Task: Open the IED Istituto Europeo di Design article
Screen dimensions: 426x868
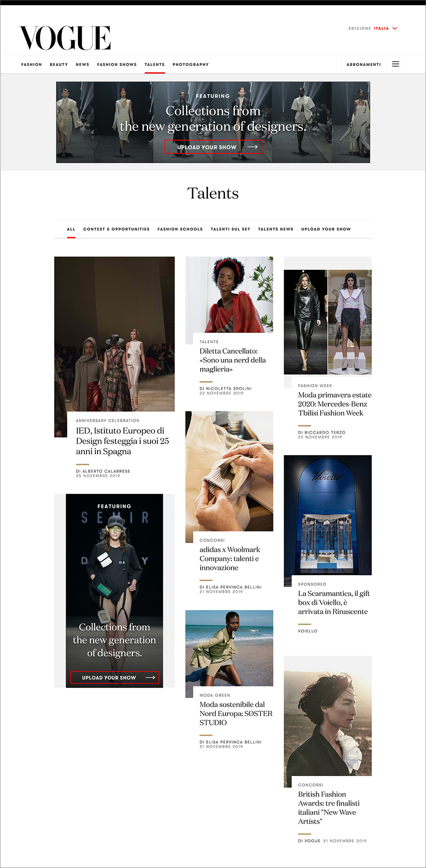Action: pyautogui.click(x=122, y=441)
